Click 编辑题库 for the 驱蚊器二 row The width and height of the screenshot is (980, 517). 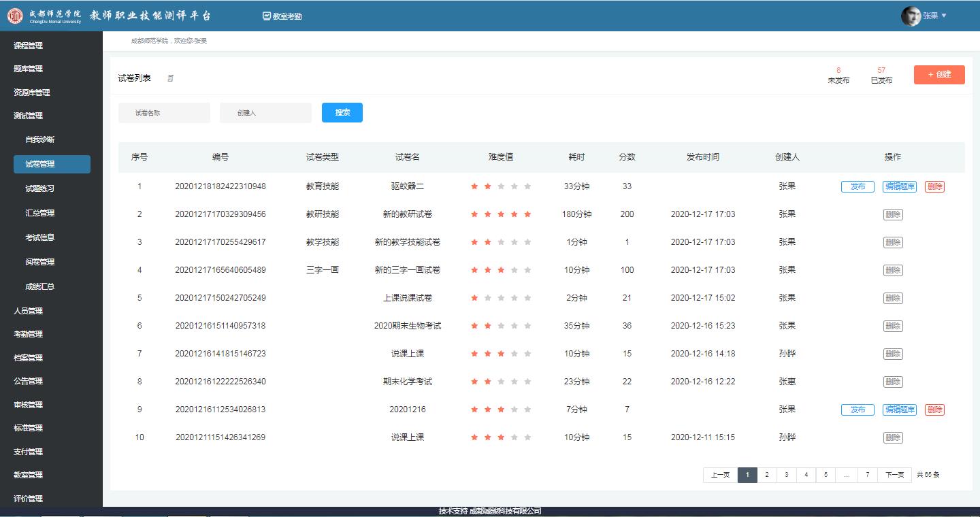(x=900, y=186)
